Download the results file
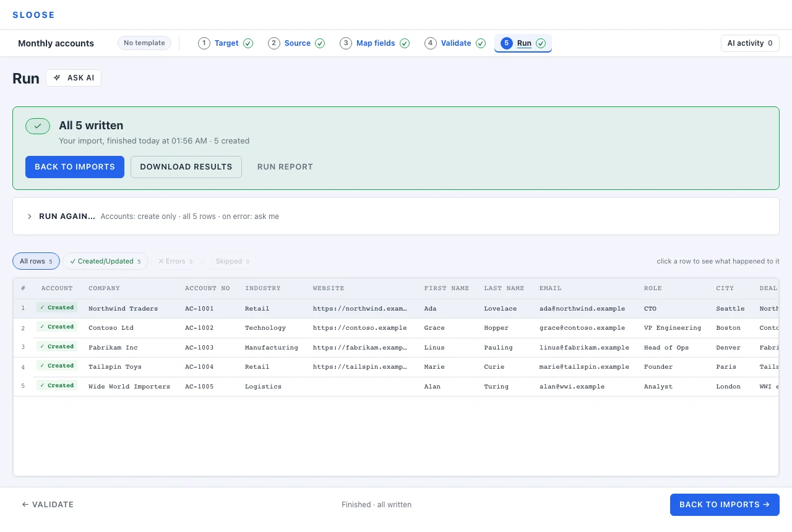The width and height of the screenshot is (792, 532). [x=186, y=167]
